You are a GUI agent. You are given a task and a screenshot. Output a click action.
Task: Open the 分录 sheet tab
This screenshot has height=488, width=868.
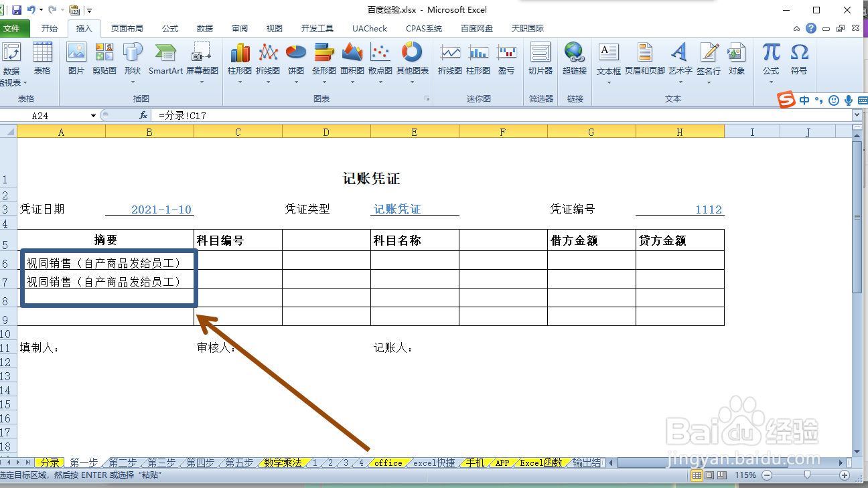pos(50,463)
